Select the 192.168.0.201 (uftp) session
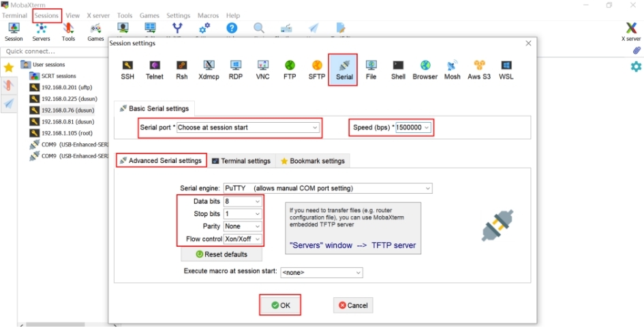Viewport: 644px width, 328px height. tap(61, 87)
